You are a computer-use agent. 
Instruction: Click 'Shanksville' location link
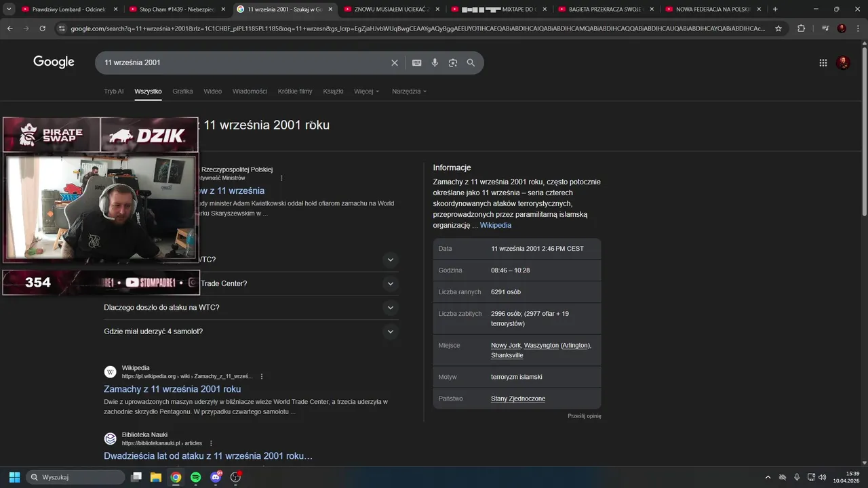507,355
